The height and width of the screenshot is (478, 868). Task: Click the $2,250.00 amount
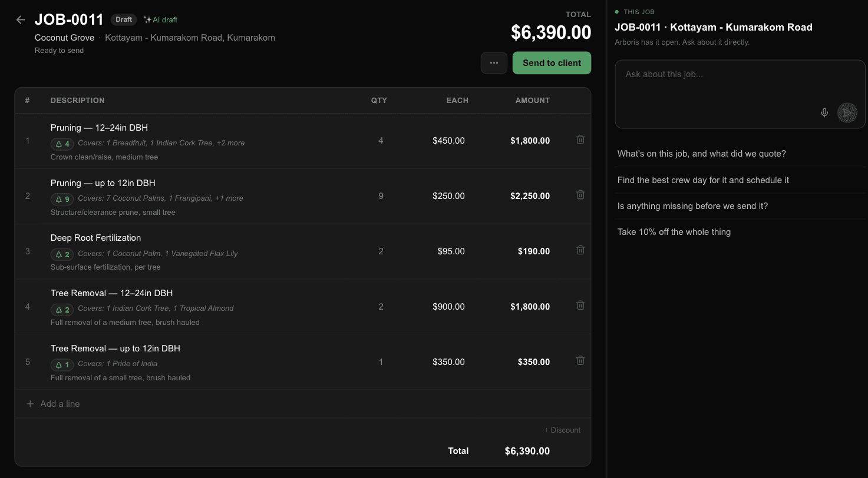pos(530,196)
